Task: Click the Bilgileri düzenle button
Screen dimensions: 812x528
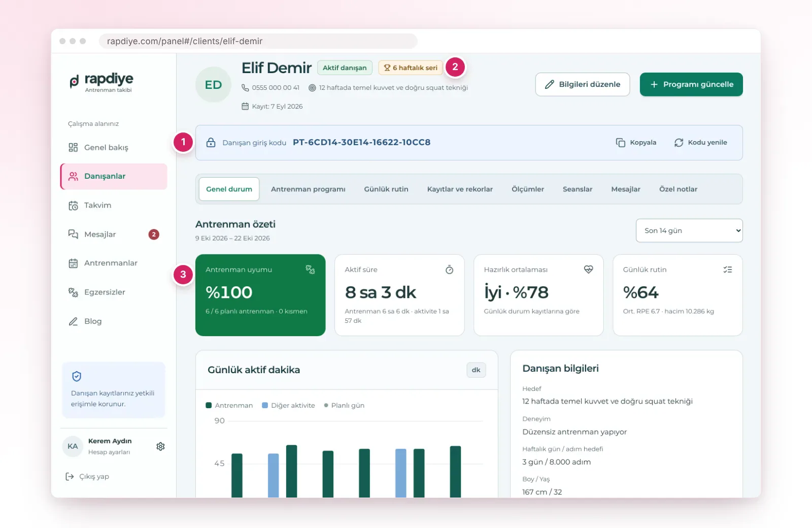Action: 583,84
